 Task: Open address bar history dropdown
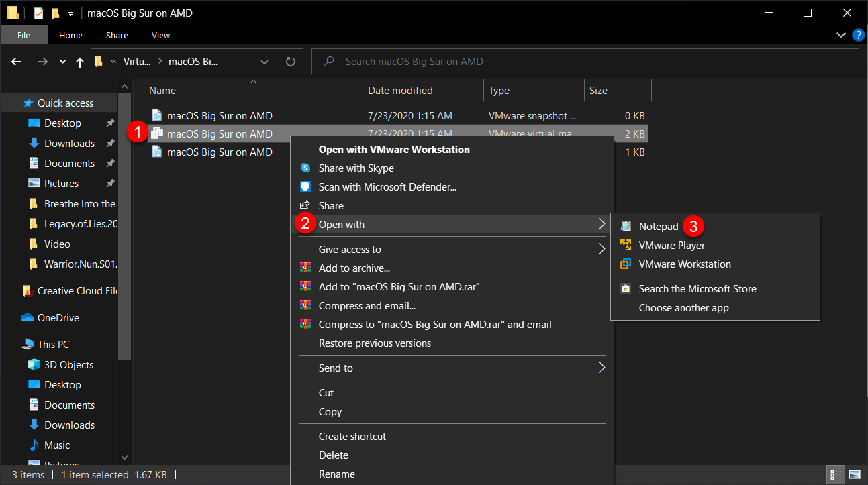(264, 62)
